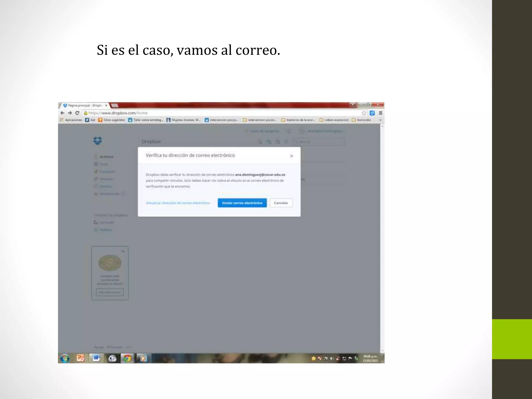Image resolution: width=532 pixels, height=399 pixels.
Task: Expand the bookmarks bar overflow arrow
Action: point(380,120)
